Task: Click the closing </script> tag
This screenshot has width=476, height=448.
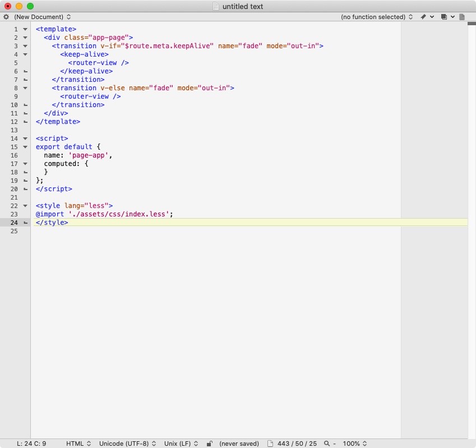Action: coord(54,189)
